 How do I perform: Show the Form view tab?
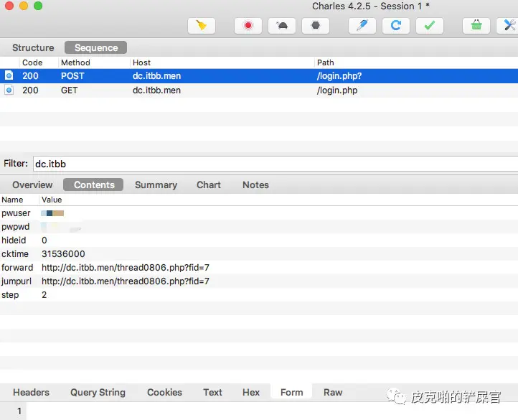coord(291,392)
